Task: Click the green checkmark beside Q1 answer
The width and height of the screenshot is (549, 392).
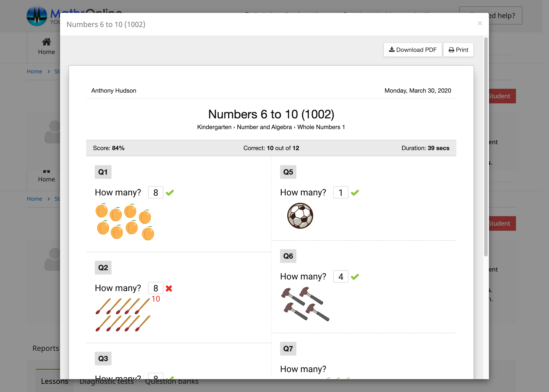Action: pyautogui.click(x=170, y=193)
